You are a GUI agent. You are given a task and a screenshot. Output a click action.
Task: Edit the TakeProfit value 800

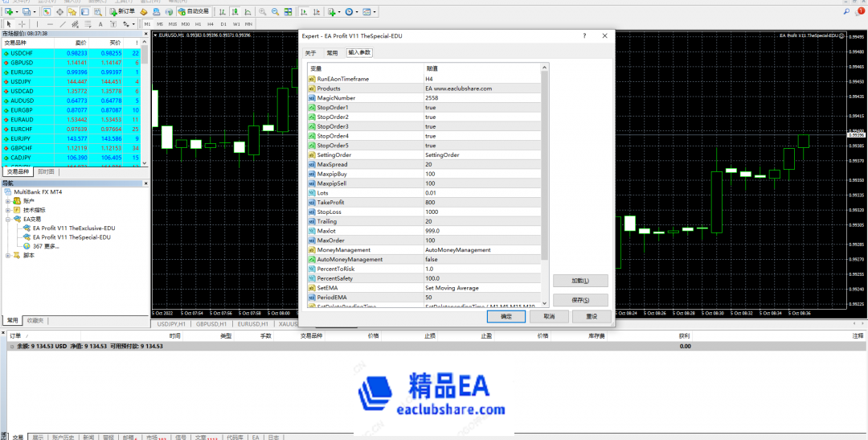coord(481,202)
